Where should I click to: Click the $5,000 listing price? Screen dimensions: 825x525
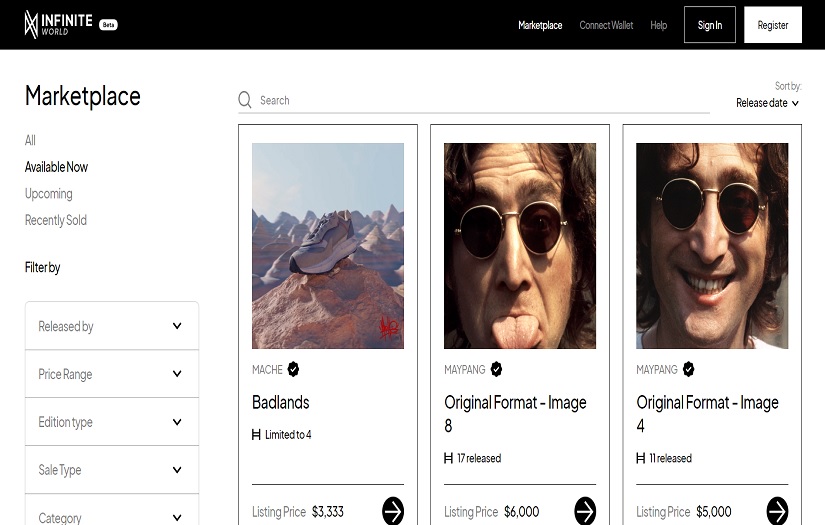click(x=713, y=512)
